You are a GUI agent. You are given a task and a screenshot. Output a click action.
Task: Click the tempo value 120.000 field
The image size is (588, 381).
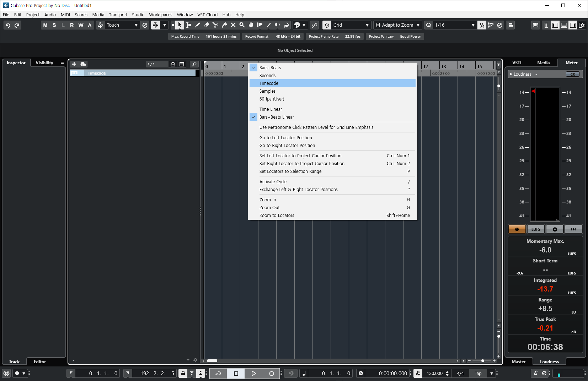click(434, 374)
